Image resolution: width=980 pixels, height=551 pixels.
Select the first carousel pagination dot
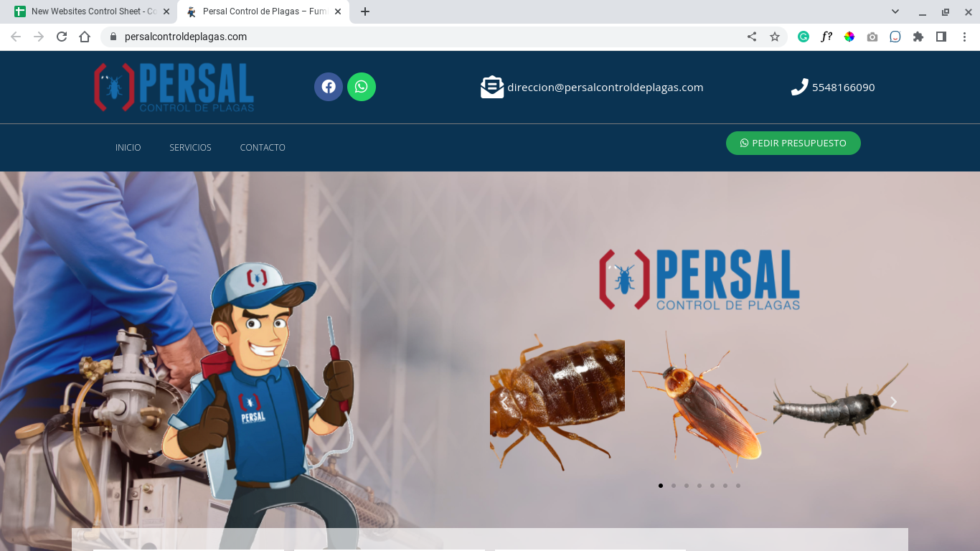[x=661, y=486]
